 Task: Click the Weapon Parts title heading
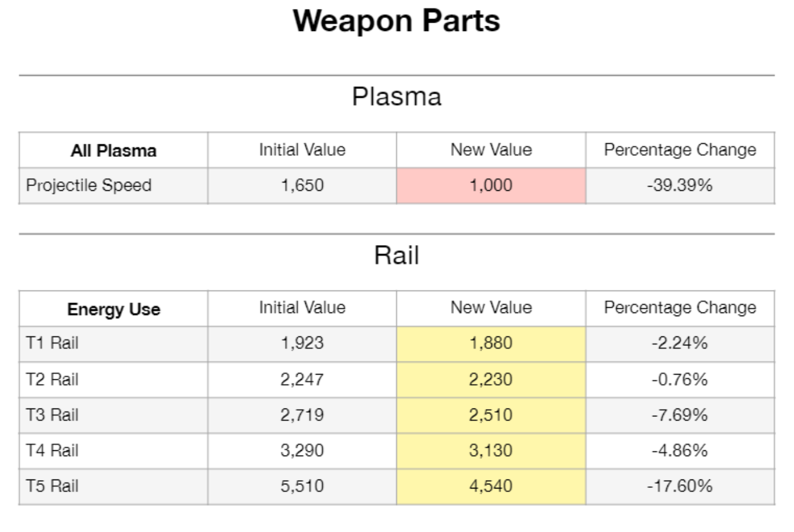397,21
